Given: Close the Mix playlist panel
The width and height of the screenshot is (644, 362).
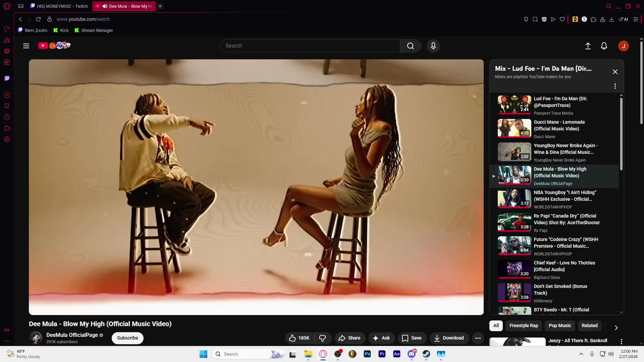Looking at the screenshot, I should pyautogui.click(x=615, y=71).
